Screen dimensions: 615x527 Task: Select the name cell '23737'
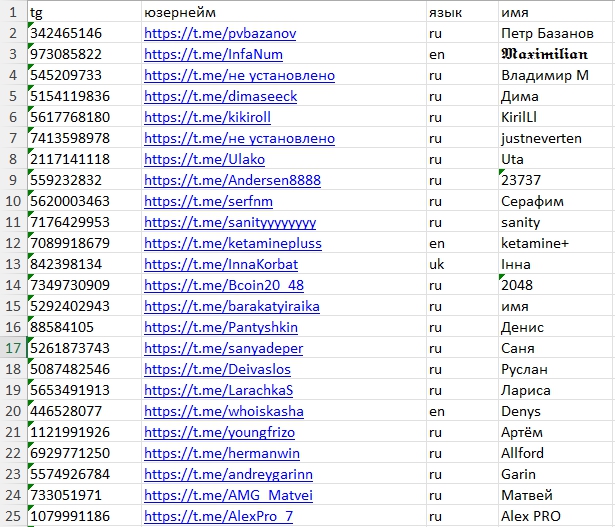(x=557, y=180)
